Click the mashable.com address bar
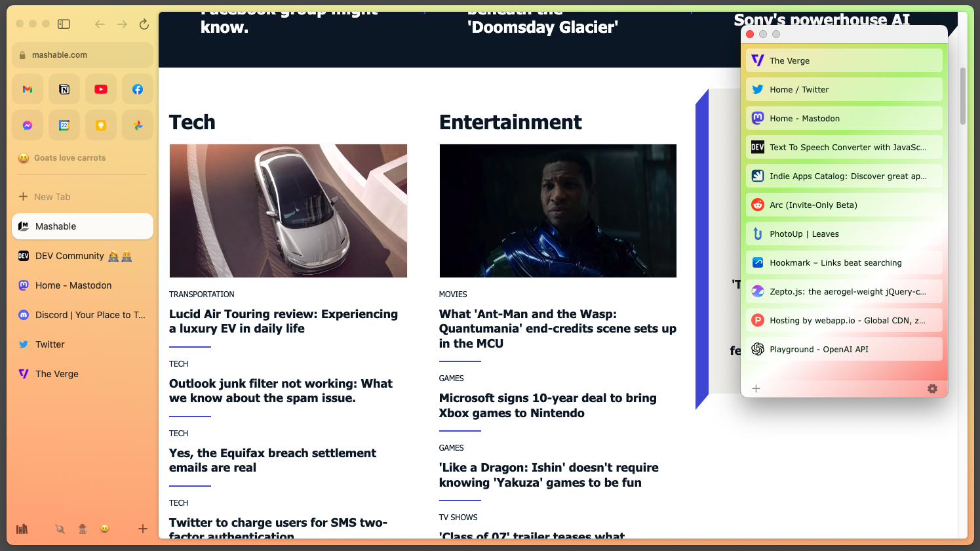 click(x=83, y=55)
